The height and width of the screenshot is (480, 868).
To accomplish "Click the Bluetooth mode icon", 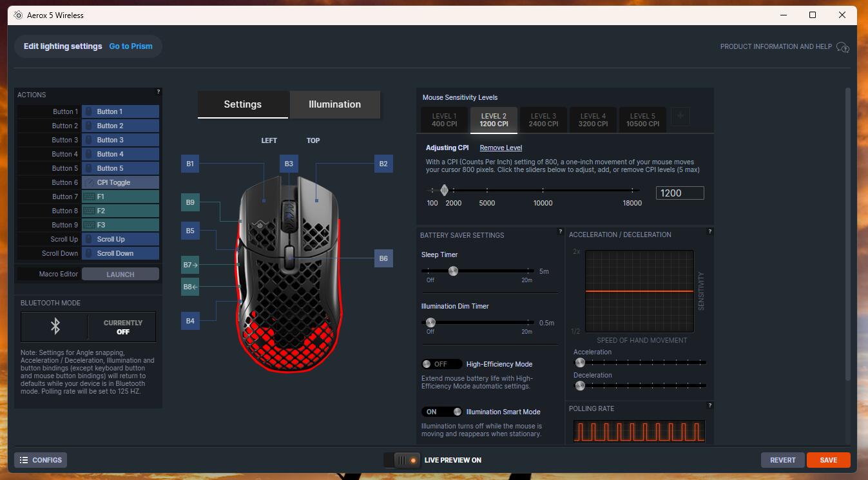I will click(x=55, y=327).
